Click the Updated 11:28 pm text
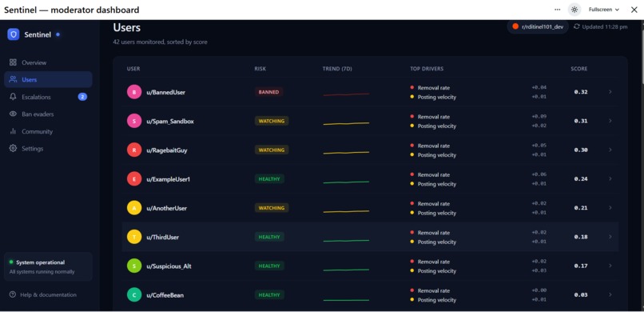644x312 pixels. (605, 26)
